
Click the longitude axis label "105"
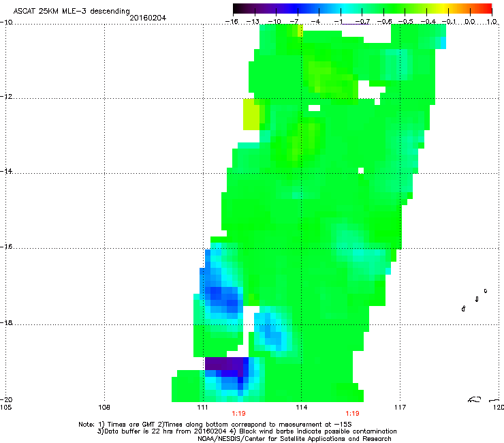[x=5, y=408]
